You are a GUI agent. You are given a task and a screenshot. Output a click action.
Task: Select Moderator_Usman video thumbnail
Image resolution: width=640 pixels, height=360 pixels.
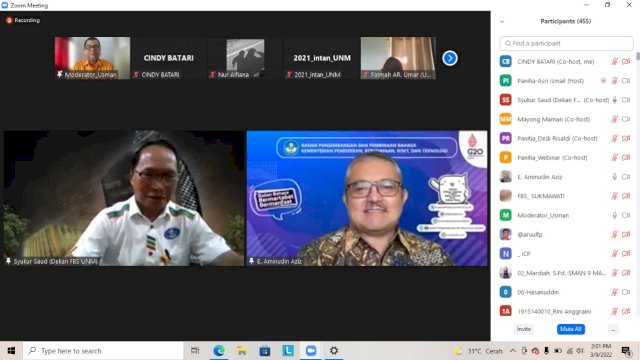click(92, 58)
